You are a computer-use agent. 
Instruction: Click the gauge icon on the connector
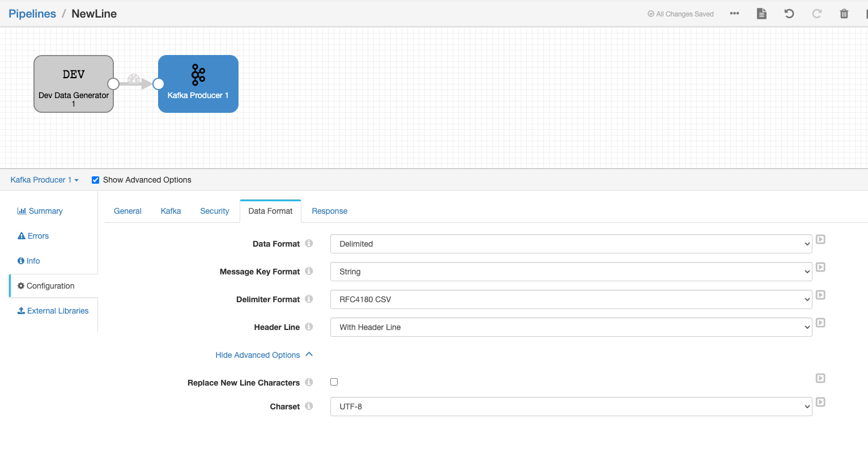click(134, 79)
